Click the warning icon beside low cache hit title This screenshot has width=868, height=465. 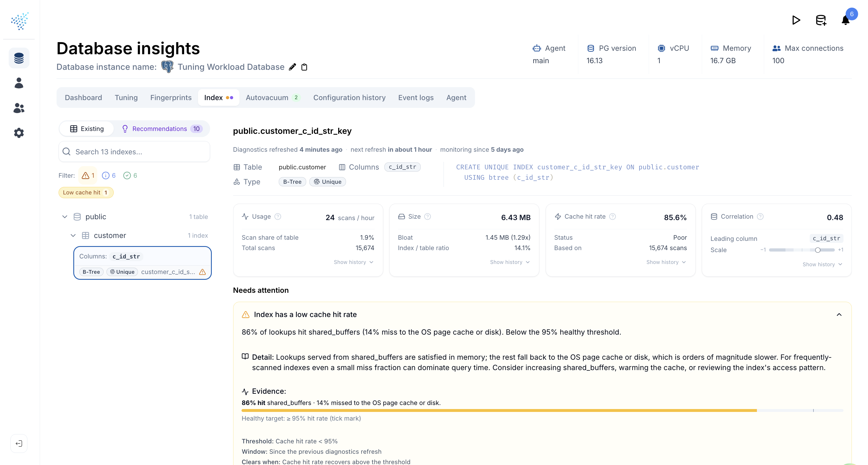[246, 315]
